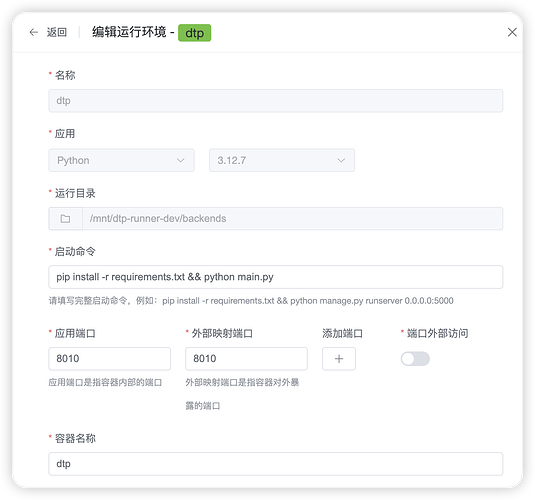Screen dimensions: 535x500
Task: Click the /mnt/dtp-runner-dev/backends path field
Action: pos(292,218)
